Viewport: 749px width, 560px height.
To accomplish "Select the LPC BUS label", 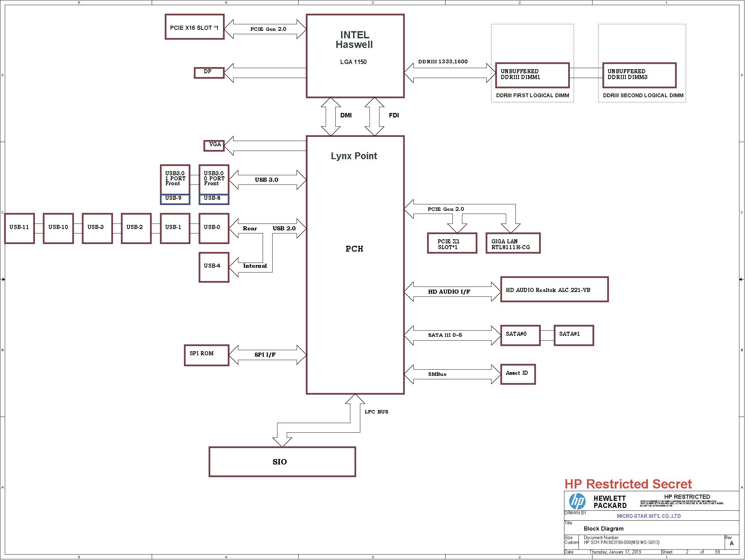I will (376, 412).
